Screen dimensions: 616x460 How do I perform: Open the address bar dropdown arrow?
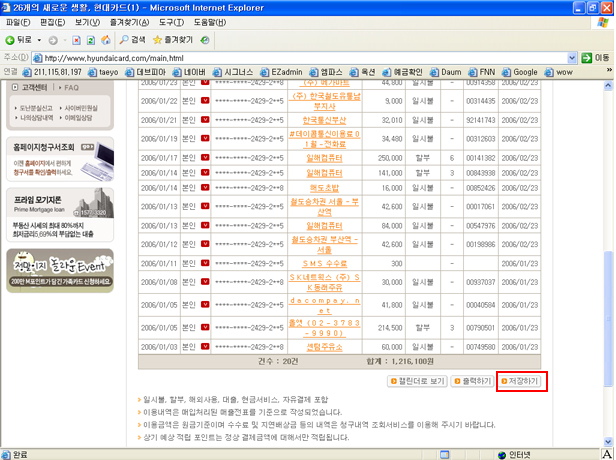coord(570,57)
